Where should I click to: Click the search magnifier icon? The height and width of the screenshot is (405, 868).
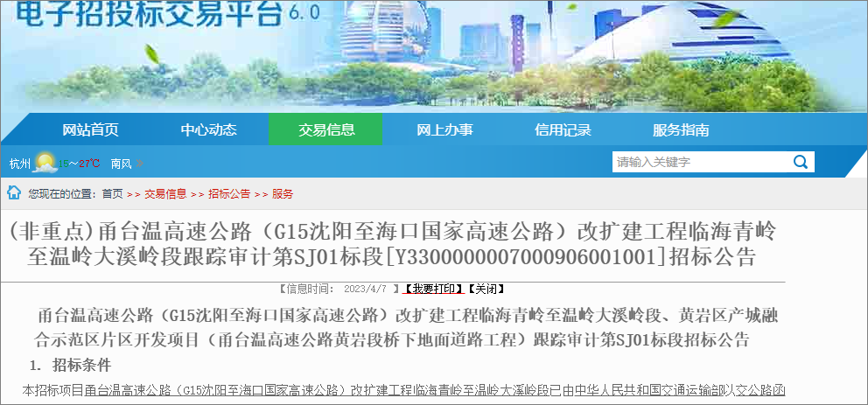click(801, 162)
